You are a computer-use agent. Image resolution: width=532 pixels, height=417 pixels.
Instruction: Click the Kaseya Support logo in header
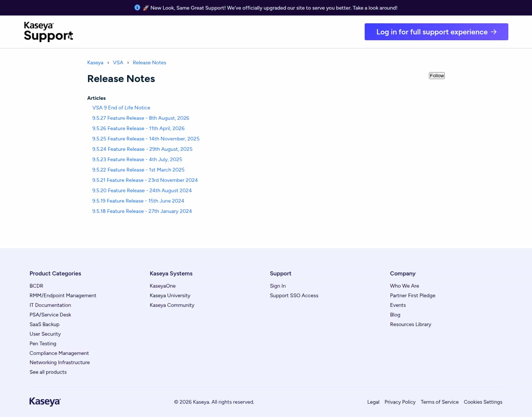48,31
